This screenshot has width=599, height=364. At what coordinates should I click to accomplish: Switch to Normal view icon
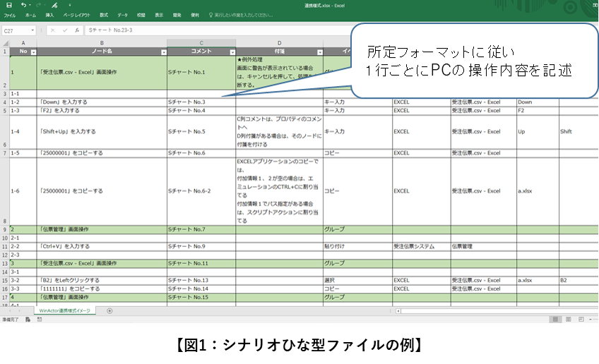(x=555, y=320)
